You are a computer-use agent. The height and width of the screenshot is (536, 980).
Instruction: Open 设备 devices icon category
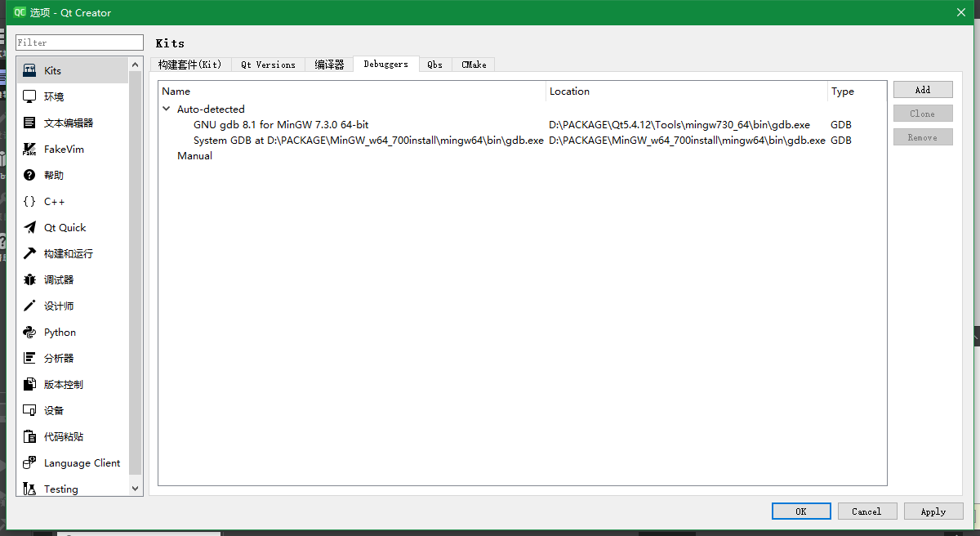[29, 410]
